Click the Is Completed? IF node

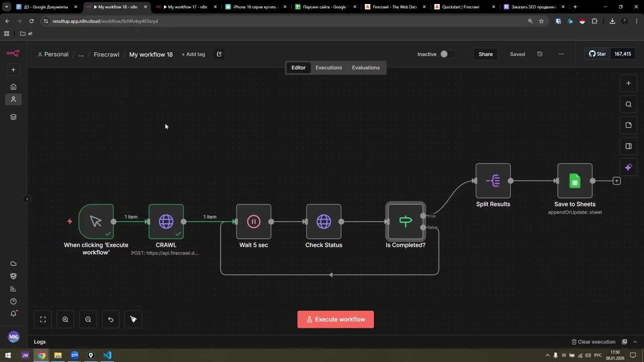pos(406,221)
